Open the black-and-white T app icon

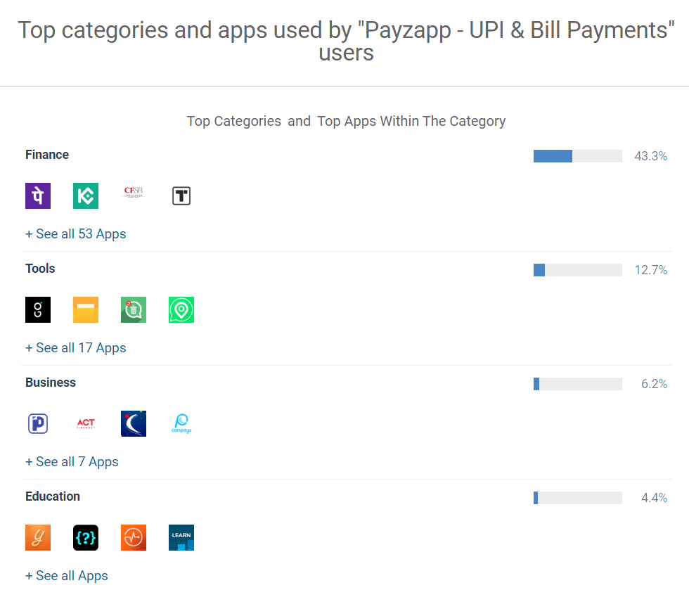coord(181,195)
